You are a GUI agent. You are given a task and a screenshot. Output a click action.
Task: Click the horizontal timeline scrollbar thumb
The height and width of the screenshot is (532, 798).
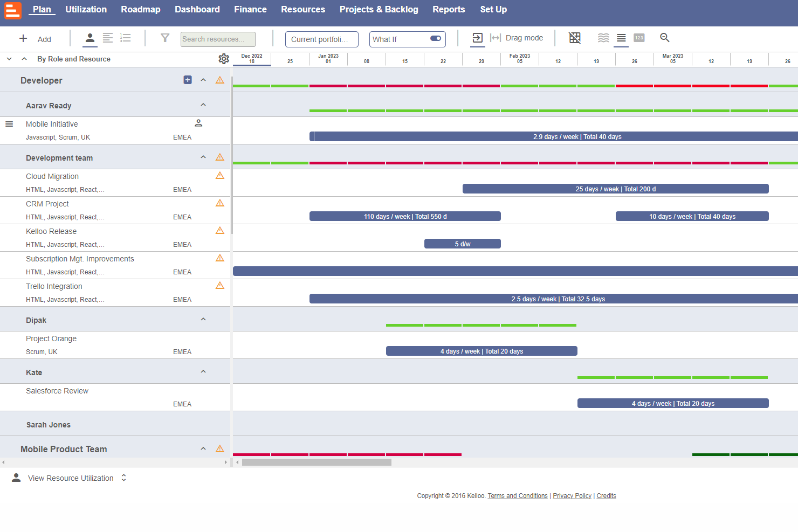tap(317, 462)
